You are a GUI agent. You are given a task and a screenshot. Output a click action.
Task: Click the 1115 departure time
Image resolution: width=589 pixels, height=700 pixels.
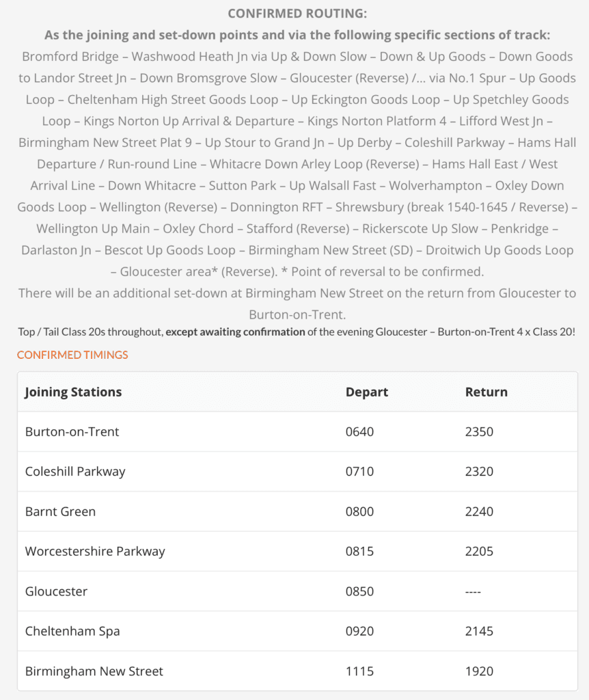[360, 671]
